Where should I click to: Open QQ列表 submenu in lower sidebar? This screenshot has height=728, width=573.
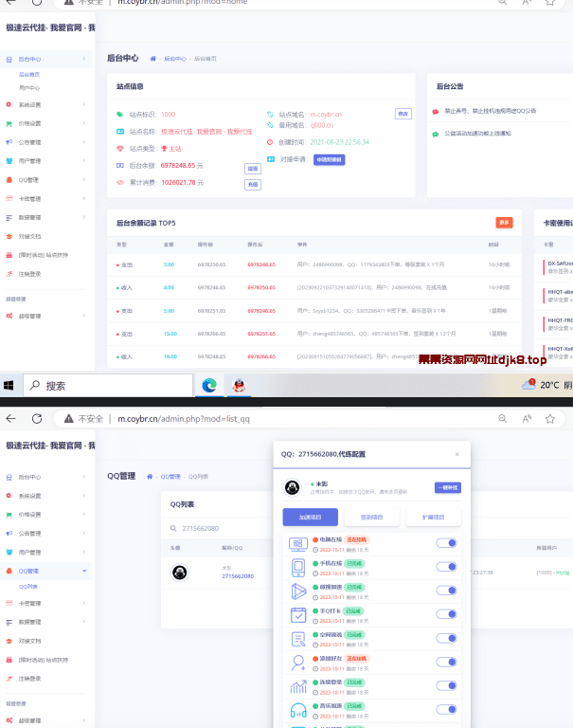click(28, 587)
